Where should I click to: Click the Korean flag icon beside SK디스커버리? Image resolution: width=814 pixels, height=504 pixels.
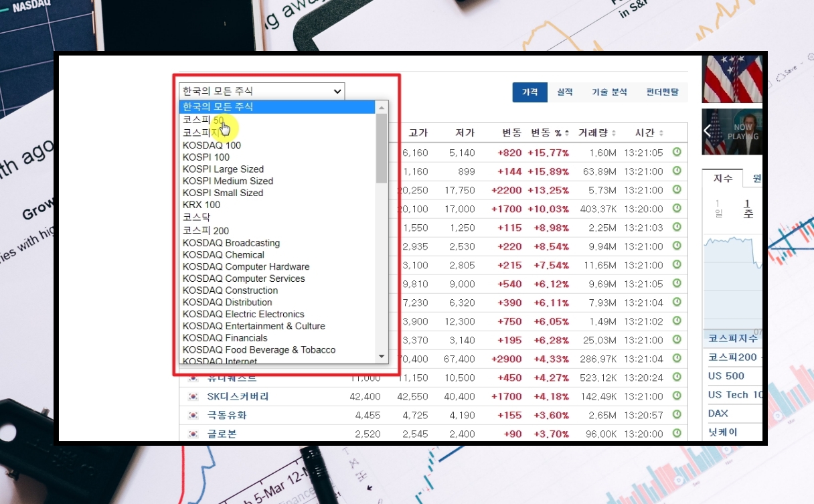[193, 396]
